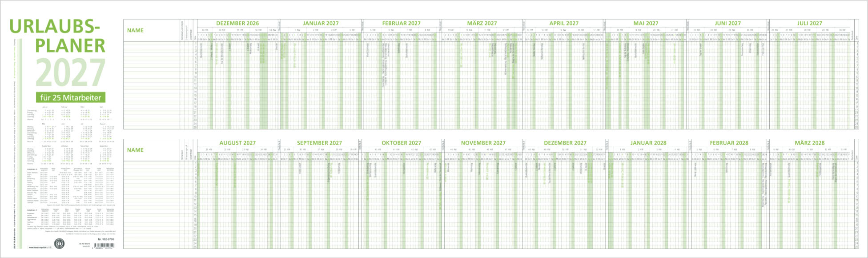Select the AUGUST 2027 month heading
This screenshot has width=868, height=258.
click(237, 143)
